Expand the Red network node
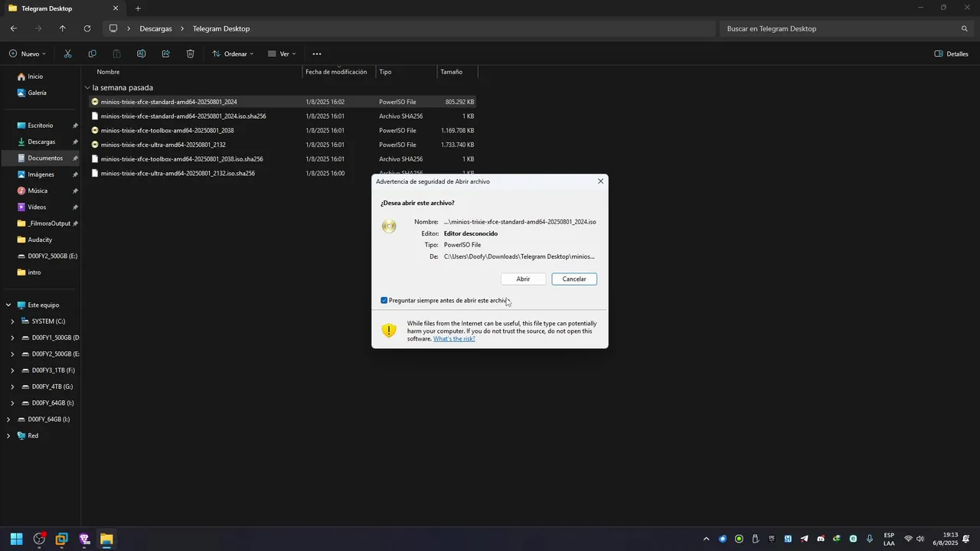The width and height of the screenshot is (980, 551). 8,435
